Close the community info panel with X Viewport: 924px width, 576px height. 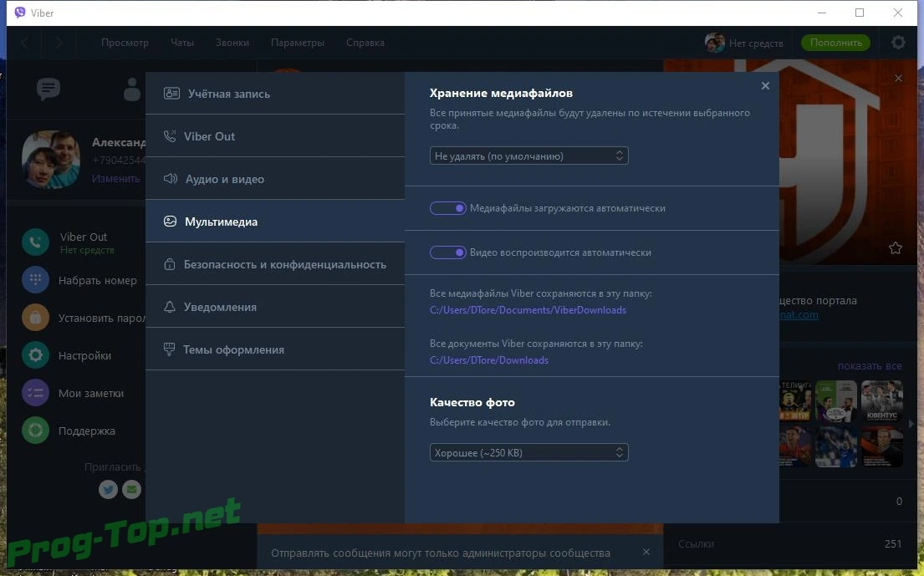pyautogui.click(x=898, y=78)
